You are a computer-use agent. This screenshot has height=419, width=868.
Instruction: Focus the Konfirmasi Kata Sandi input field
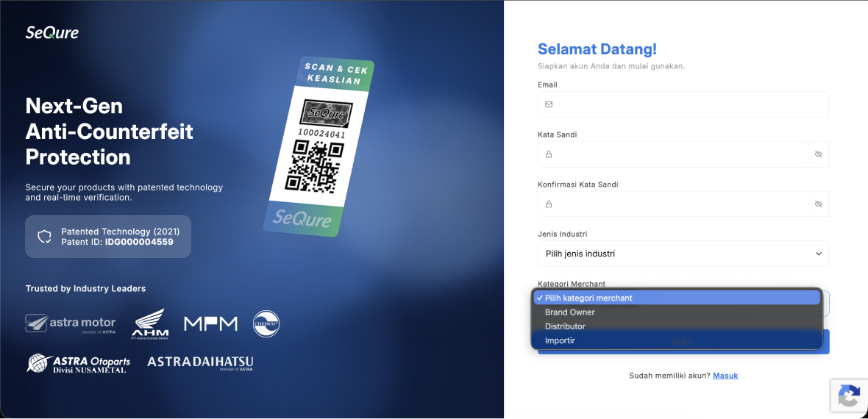pos(672,204)
